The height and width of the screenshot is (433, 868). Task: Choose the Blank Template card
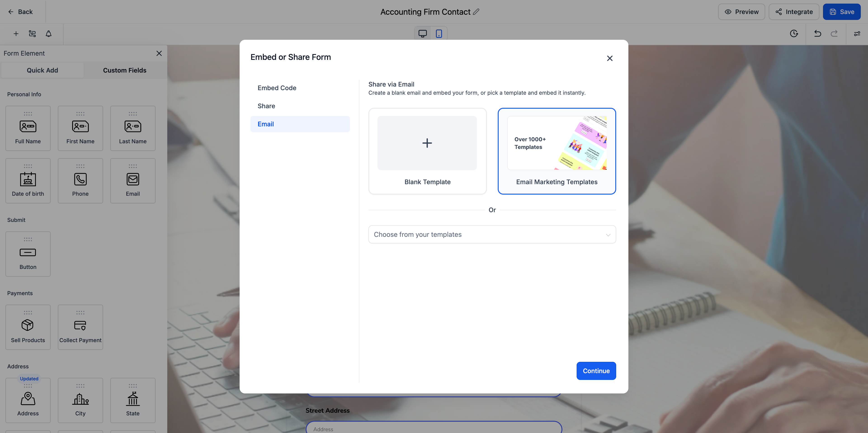tap(427, 151)
